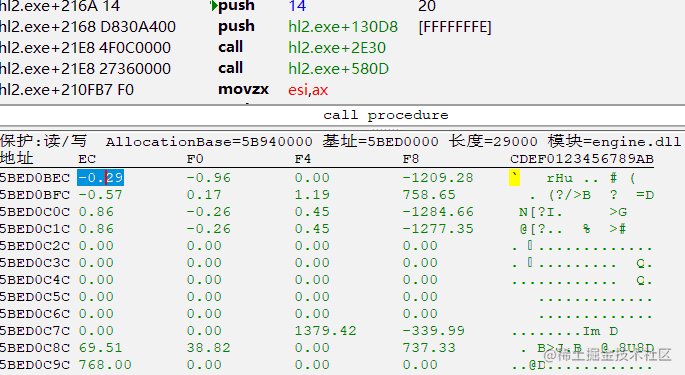Click the 长度=29000 size text
The image size is (685, 375).
(493, 141)
